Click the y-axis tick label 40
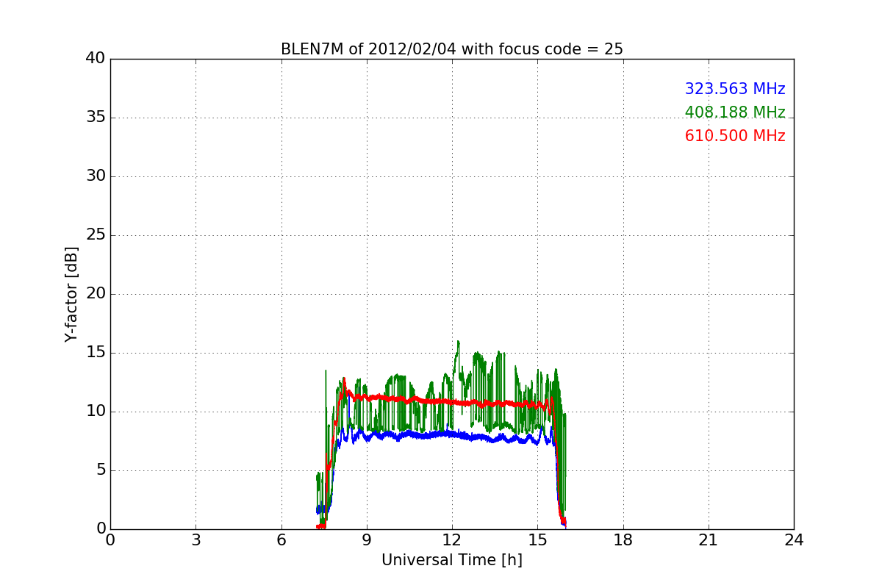Image resolution: width=882 pixels, height=588 pixels. 96,59
